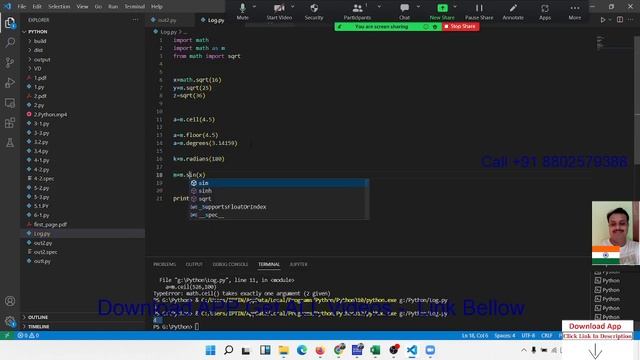Open the Accounts menu icon
640x360 pixels.
tap(10, 301)
